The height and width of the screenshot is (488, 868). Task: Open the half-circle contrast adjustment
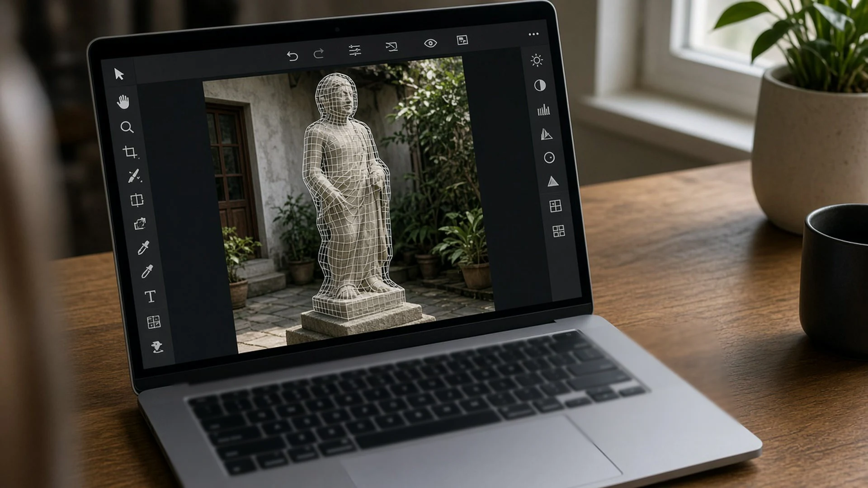tap(540, 85)
